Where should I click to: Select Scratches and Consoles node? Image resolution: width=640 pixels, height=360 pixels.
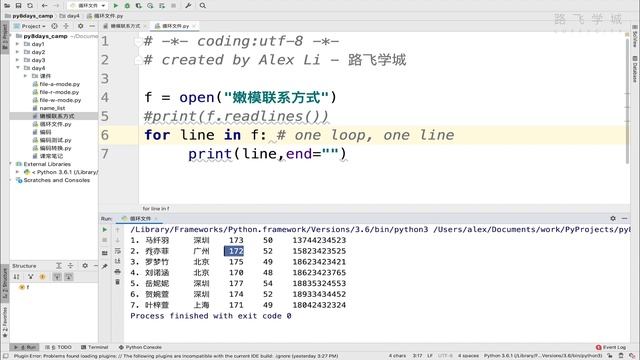click(x=53, y=180)
